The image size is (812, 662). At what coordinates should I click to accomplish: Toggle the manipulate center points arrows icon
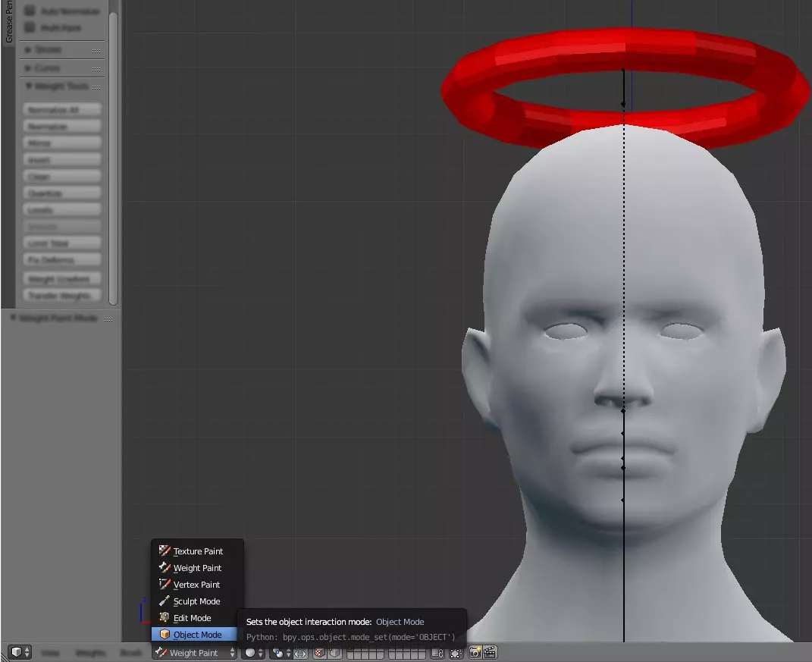300,653
